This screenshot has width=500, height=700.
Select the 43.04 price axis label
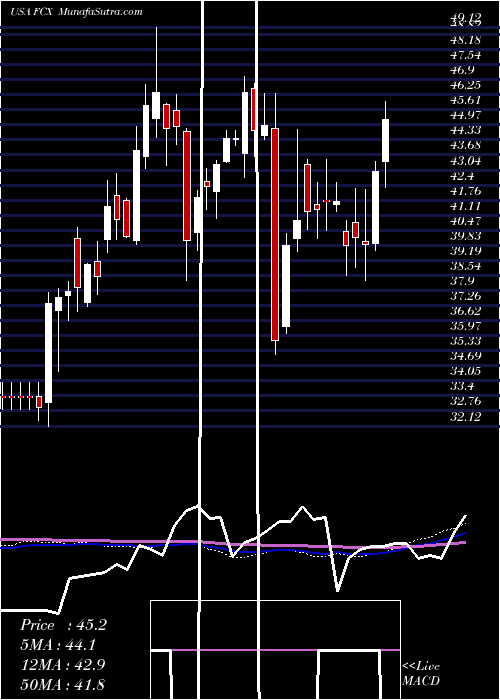(466, 161)
